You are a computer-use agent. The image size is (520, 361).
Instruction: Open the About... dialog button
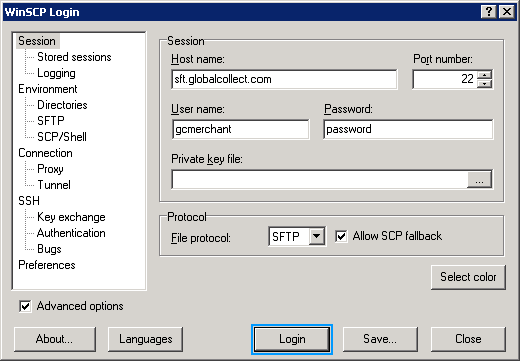pyautogui.click(x=55, y=339)
